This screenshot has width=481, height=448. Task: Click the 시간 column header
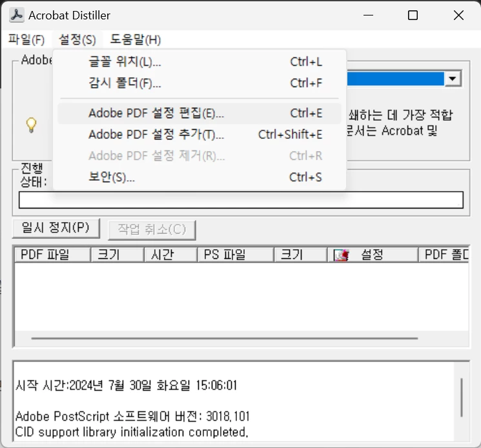tap(170, 255)
